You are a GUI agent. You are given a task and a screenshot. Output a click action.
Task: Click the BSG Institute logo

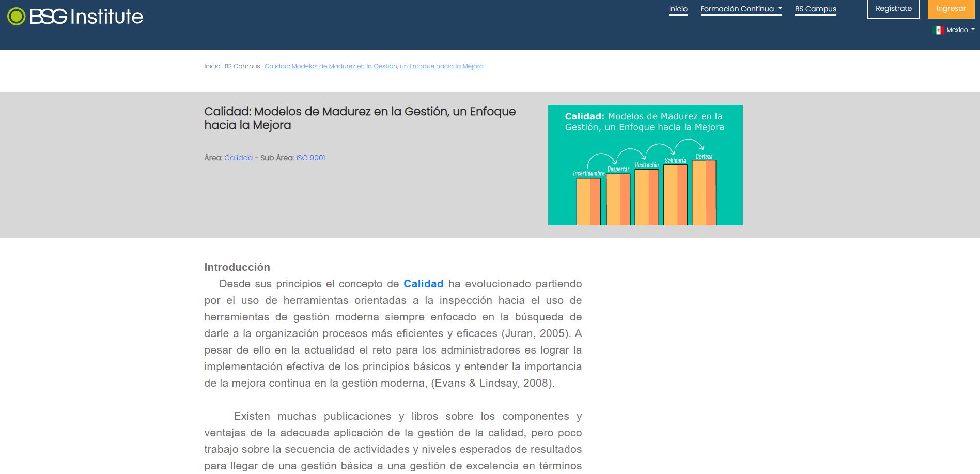tap(75, 17)
